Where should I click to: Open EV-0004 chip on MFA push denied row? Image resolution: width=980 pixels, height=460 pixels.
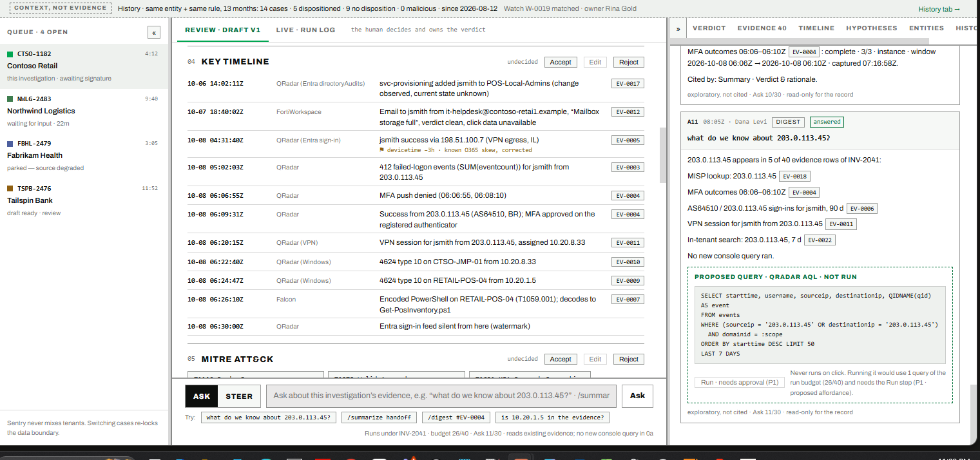pos(628,195)
